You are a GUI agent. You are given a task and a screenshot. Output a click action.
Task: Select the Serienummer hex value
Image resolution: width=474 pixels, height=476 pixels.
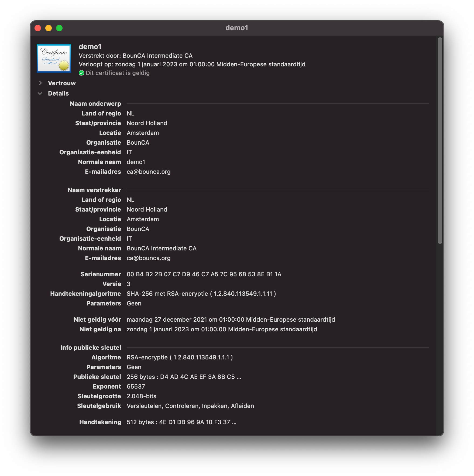tap(204, 274)
